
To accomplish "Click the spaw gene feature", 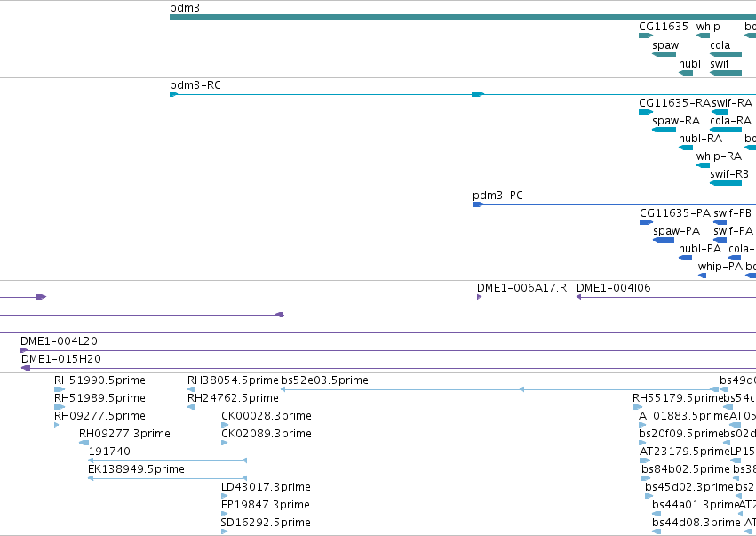I will click(x=664, y=54).
